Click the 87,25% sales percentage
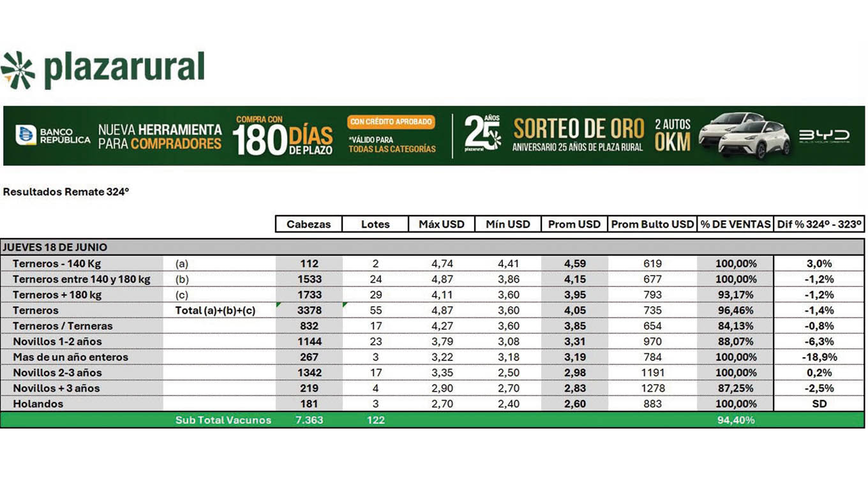This screenshot has width=868, height=486. tap(735, 388)
